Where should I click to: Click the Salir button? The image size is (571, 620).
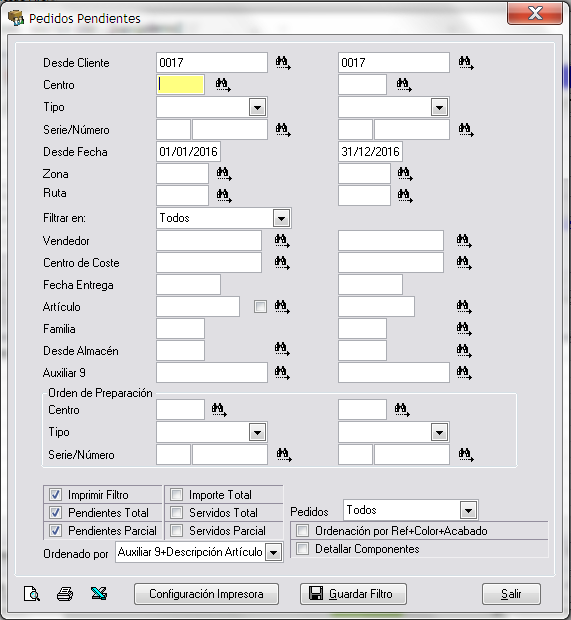click(511, 594)
